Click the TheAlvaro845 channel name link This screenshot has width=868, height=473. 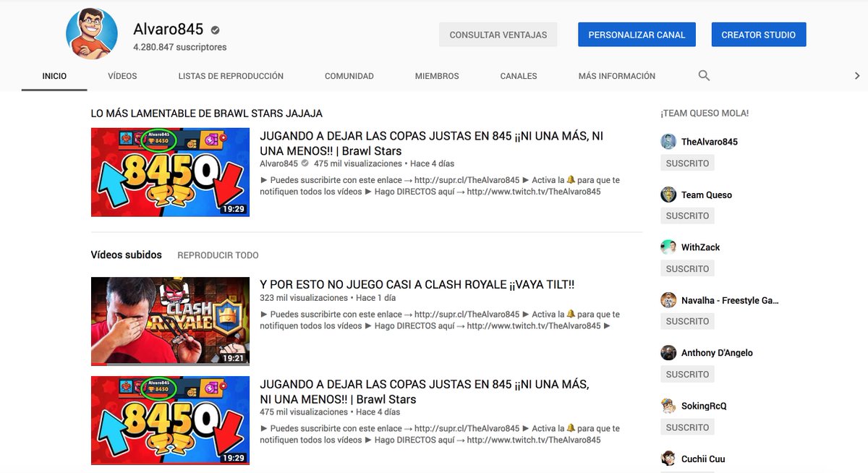point(710,142)
